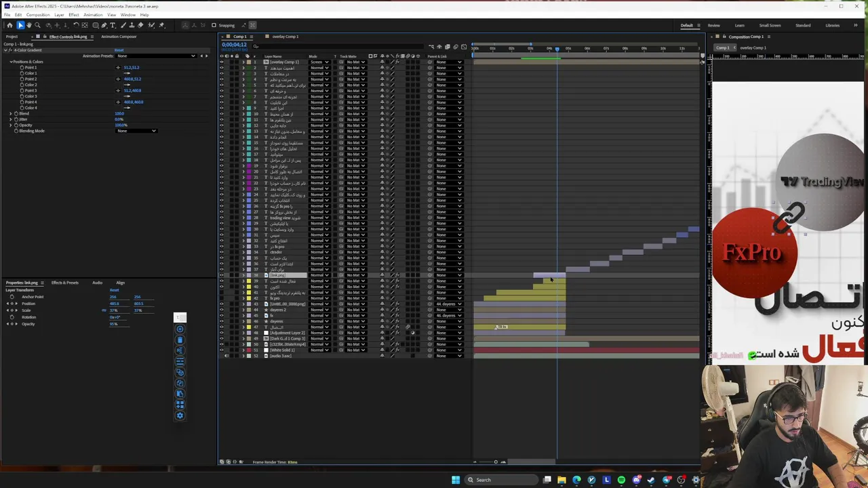Click the first icon at timeline bottom left
Screen dimensions: 868x488
221,462
